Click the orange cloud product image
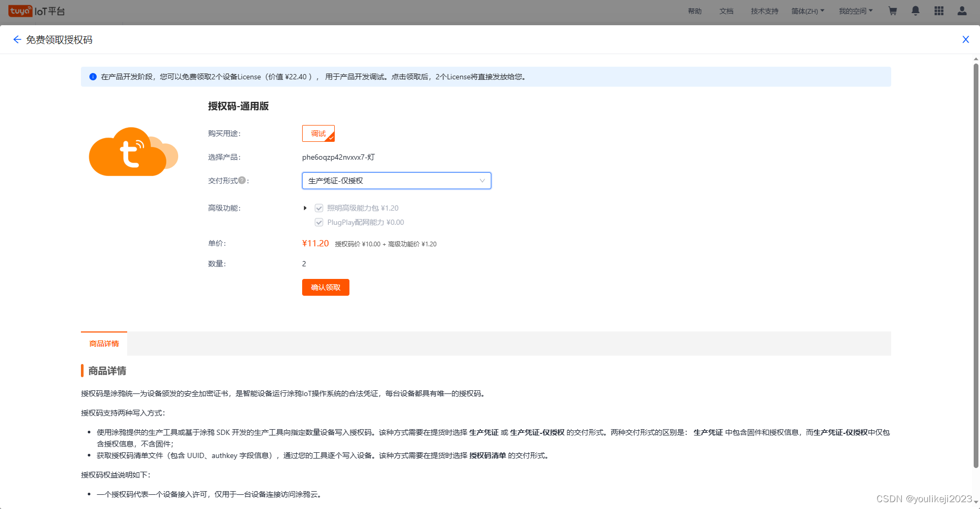The image size is (980, 509). point(133,152)
